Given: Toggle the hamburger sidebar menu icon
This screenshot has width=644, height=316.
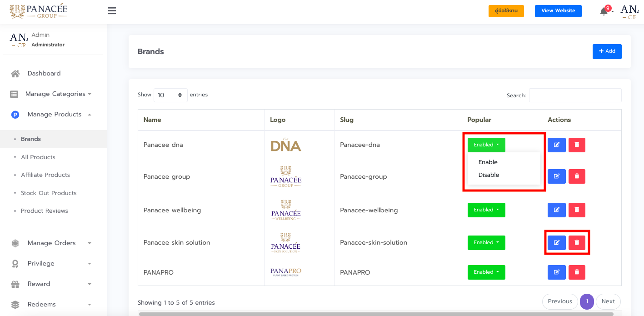Looking at the screenshot, I should click(112, 11).
